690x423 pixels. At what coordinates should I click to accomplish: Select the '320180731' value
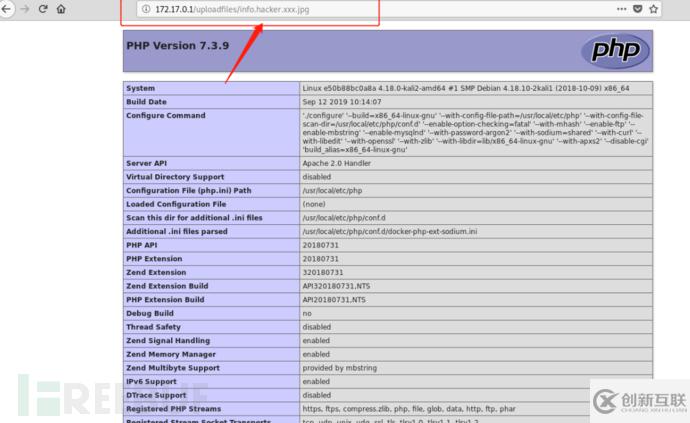tap(323, 272)
